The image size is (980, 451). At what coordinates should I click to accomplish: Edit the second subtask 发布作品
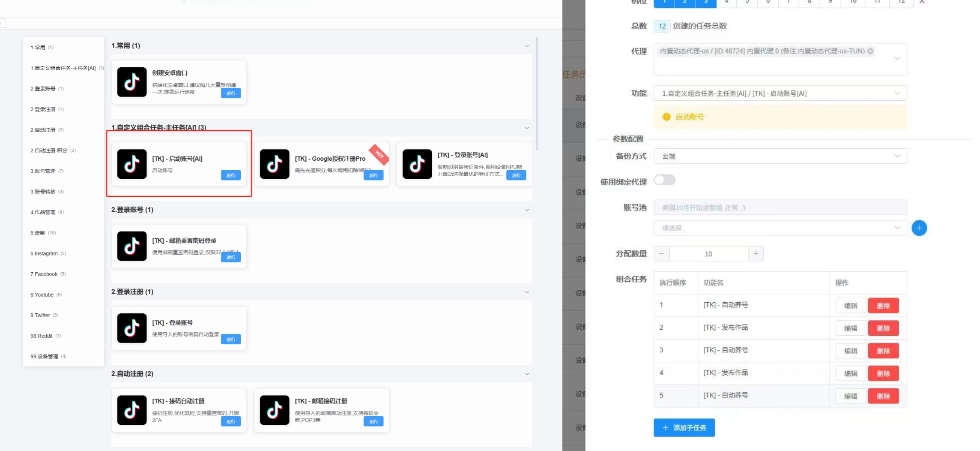click(x=850, y=328)
